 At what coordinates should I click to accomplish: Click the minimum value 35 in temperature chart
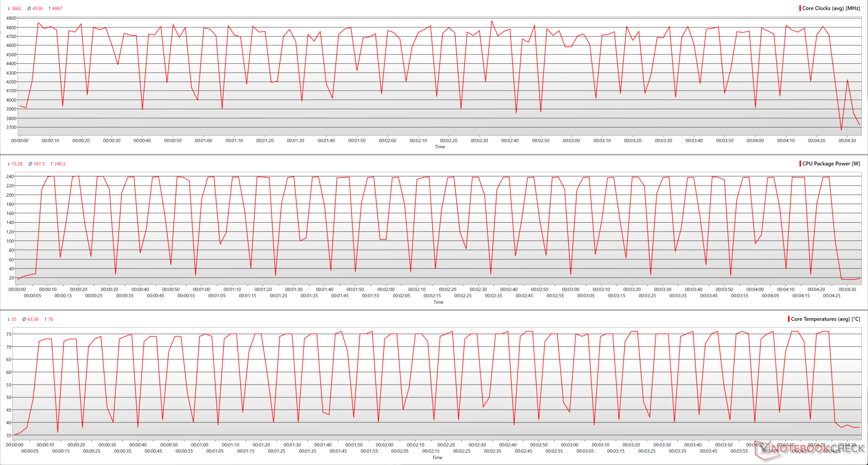point(14,319)
